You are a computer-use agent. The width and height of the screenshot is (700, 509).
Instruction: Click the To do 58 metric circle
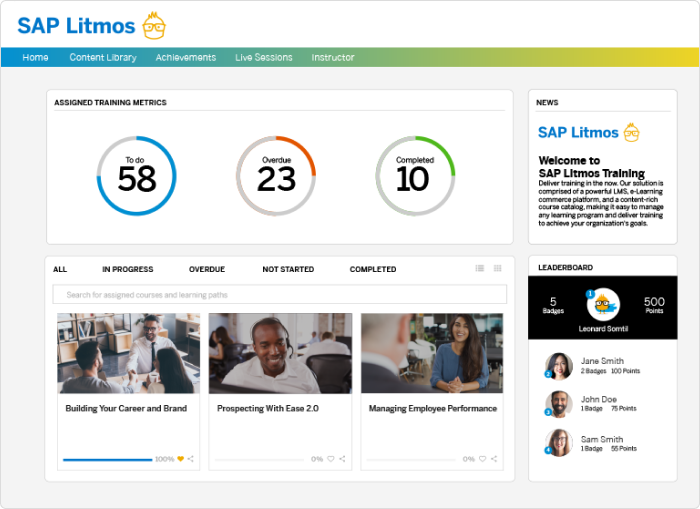pyautogui.click(x=137, y=176)
